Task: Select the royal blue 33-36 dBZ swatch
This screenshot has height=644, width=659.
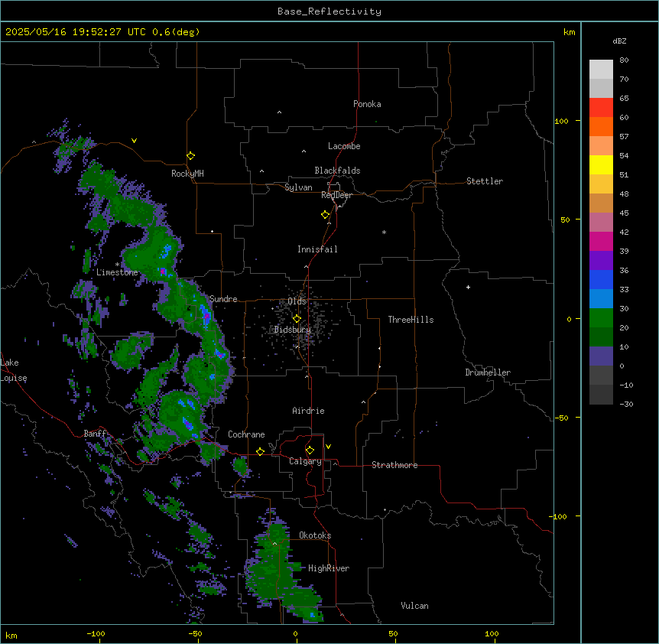Action: pos(601,279)
